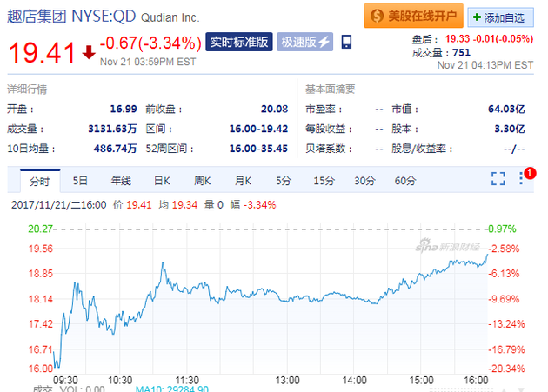Viewport: 548px width, 392px height.
Task: Click the 基本面摘要 section heading
Action: [x=331, y=89]
